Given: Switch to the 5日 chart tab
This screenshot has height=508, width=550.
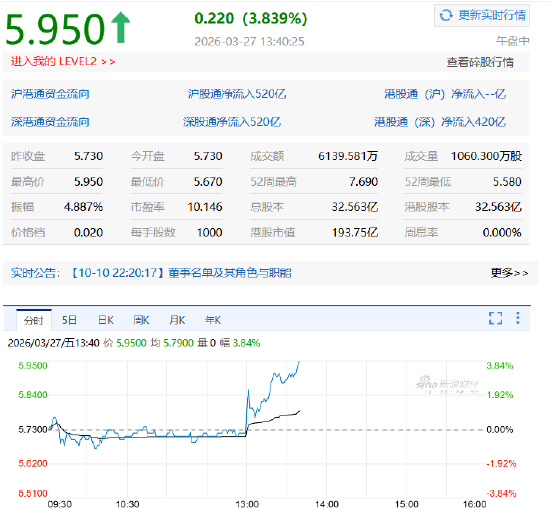Looking at the screenshot, I should pos(69,320).
